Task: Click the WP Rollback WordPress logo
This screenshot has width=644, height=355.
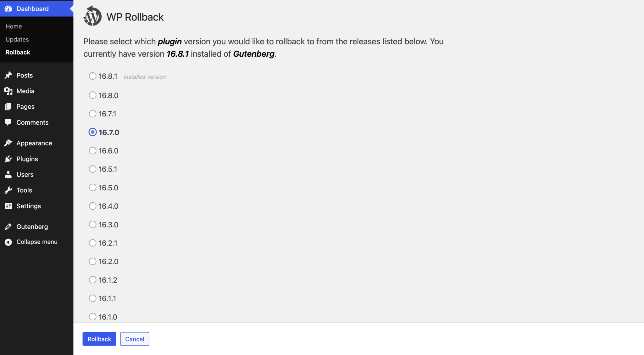Action: pyautogui.click(x=92, y=16)
